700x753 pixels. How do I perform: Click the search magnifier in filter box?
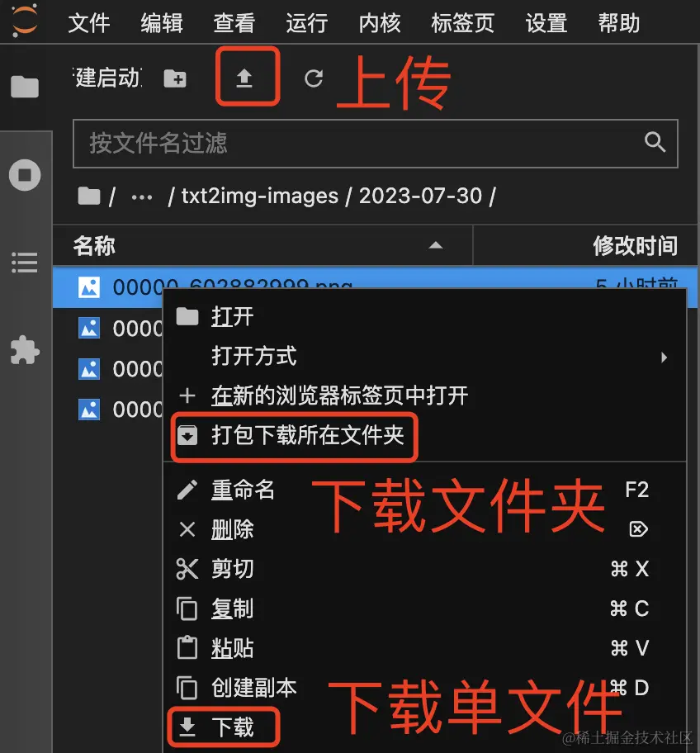pyautogui.click(x=655, y=142)
